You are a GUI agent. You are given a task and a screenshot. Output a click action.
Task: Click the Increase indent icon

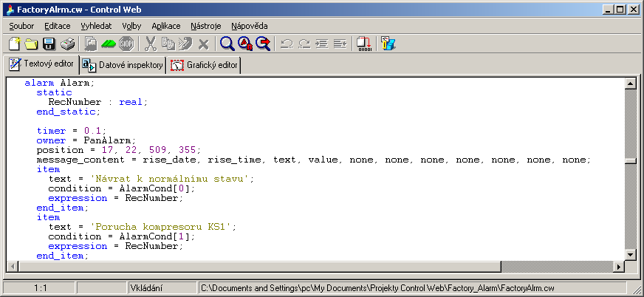tap(322, 44)
